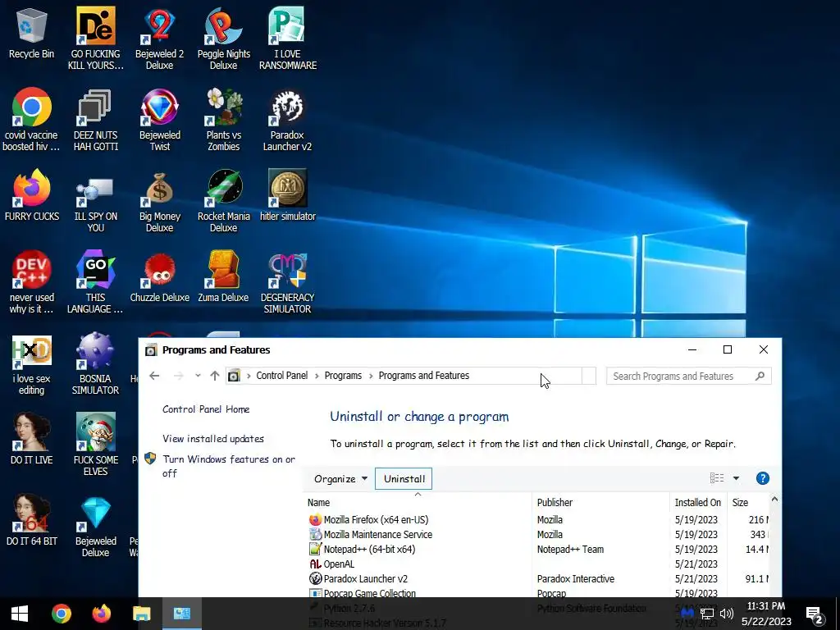Open the Firefox desktop shortcut

pos(32,195)
